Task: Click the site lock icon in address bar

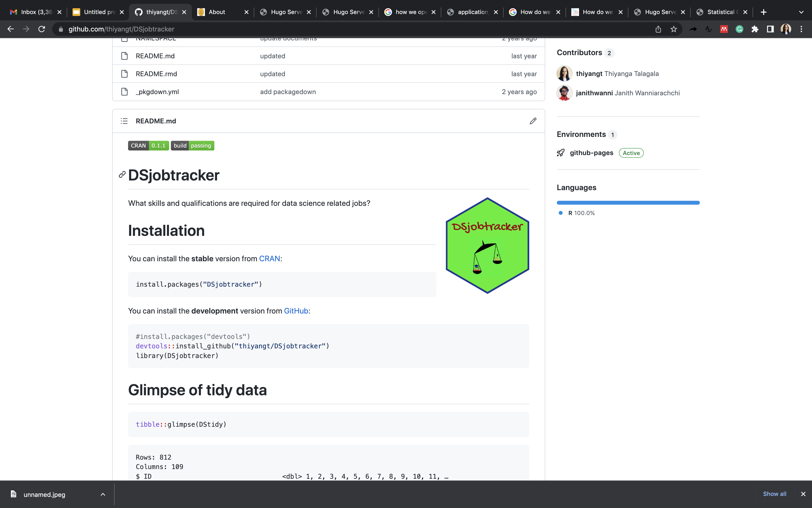Action: [x=61, y=29]
